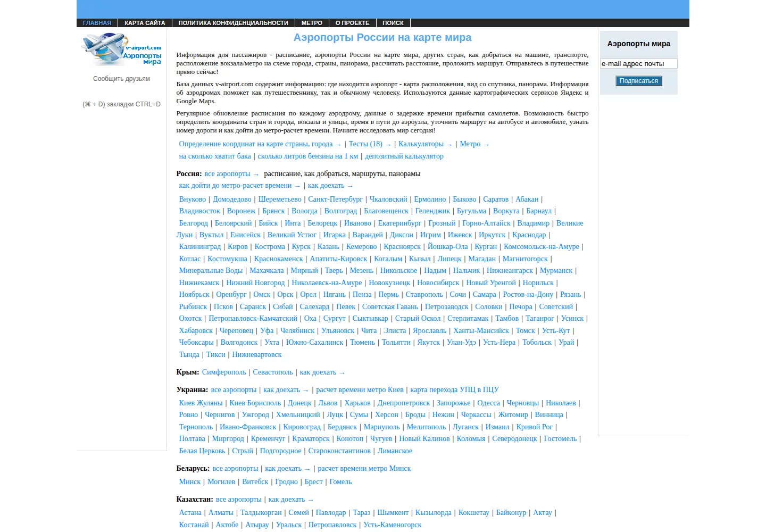Open Определение координат на карте link

point(260,144)
